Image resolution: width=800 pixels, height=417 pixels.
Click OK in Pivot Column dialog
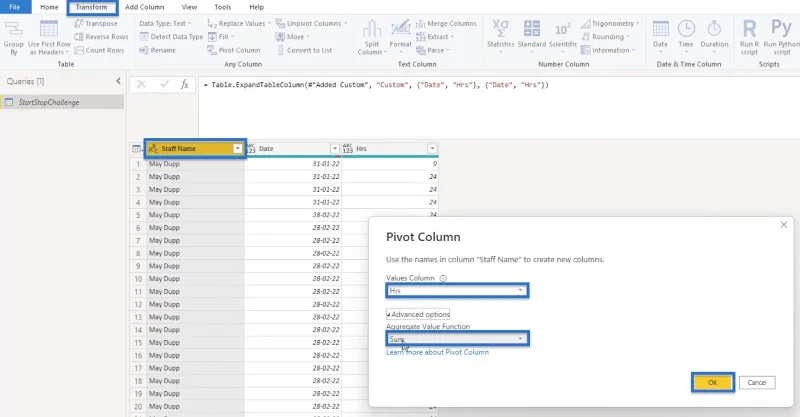(x=713, y=382)
